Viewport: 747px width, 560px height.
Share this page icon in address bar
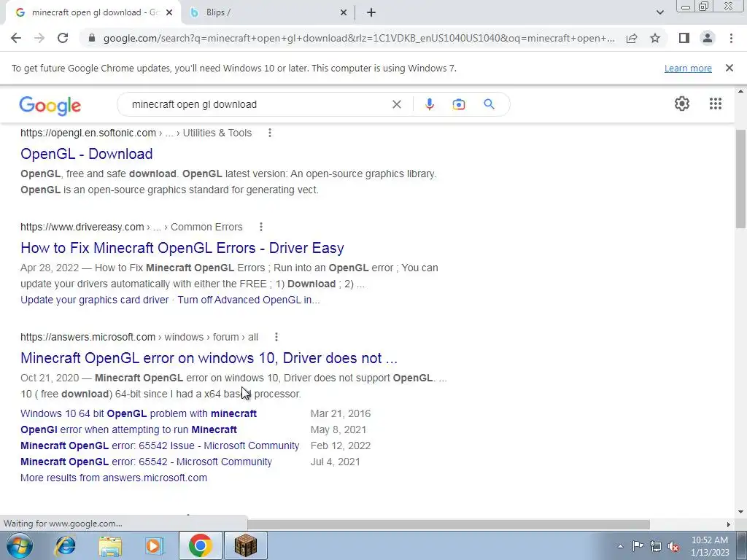tap(632, 38)
